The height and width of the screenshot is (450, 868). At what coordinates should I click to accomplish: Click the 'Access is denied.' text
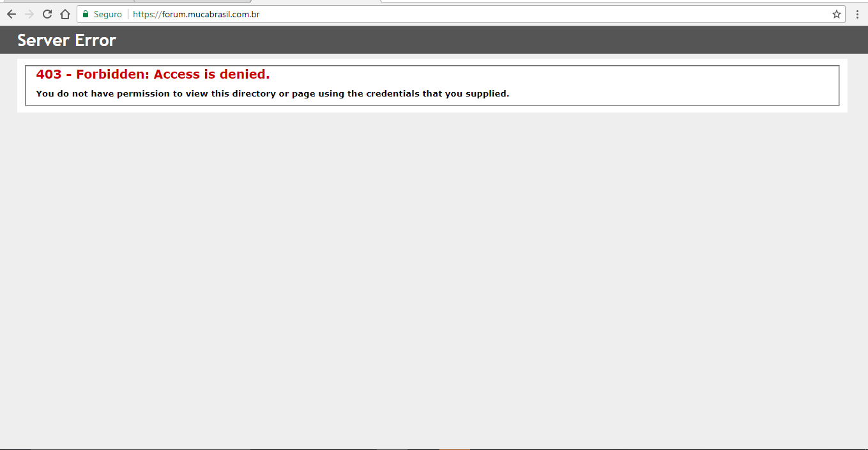211,74
